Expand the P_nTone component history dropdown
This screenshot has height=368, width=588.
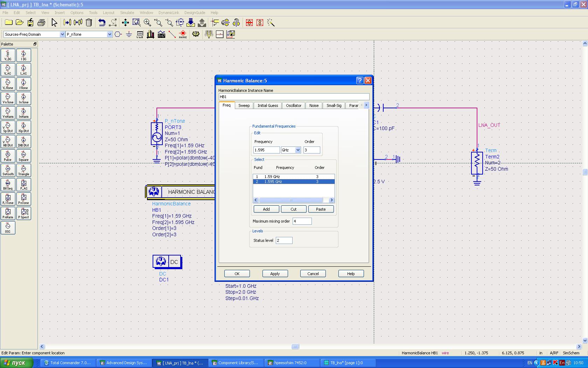tap(110, 34)
